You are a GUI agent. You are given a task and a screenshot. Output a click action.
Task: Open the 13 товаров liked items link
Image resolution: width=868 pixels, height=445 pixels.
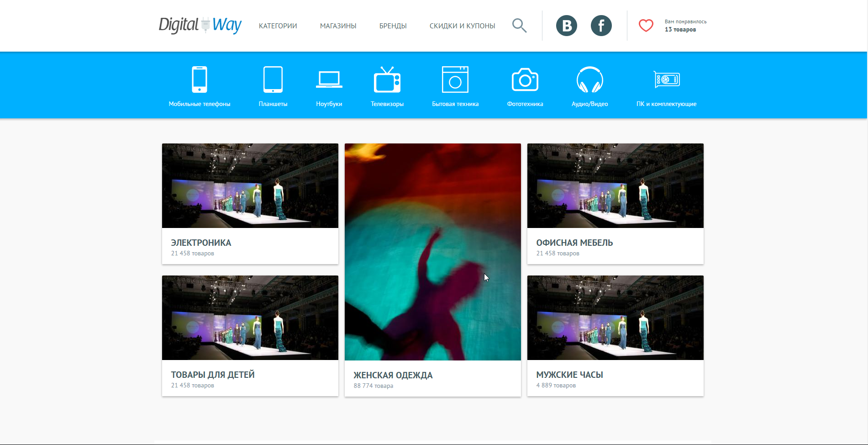pyautogui.click(x=680, y=30)
